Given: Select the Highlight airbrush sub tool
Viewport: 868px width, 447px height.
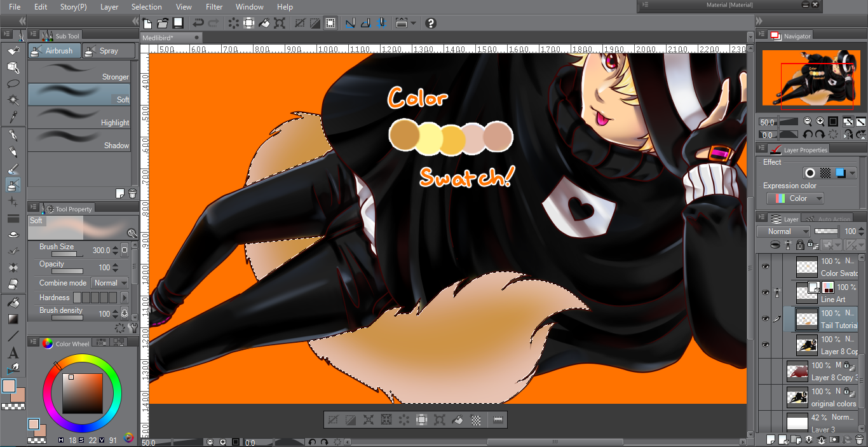Looking at the screenshot, I should point(79,116).
